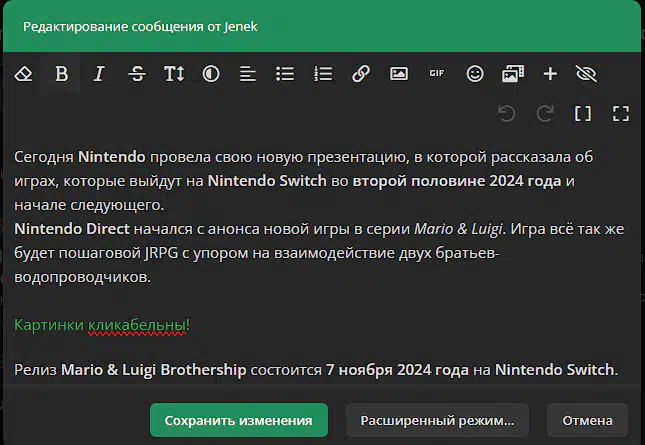Toggle bold formatting
Image resolution: width=645 pixels, height=445 pixels.
click(x=61, y=74)
